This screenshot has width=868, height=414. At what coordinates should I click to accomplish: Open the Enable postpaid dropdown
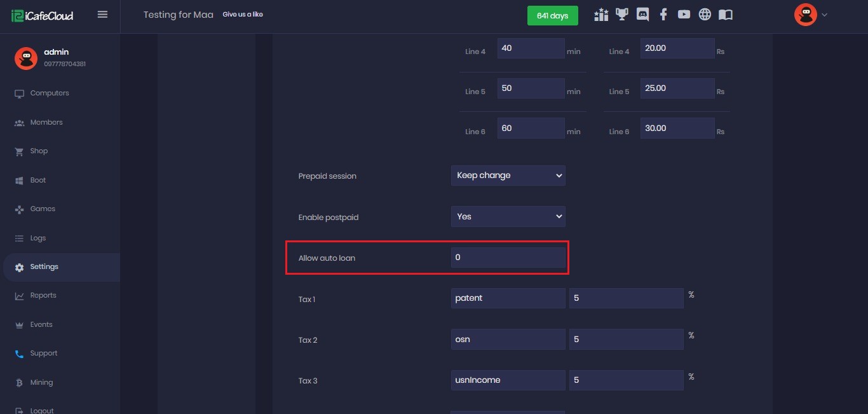[x=508, y=217]
